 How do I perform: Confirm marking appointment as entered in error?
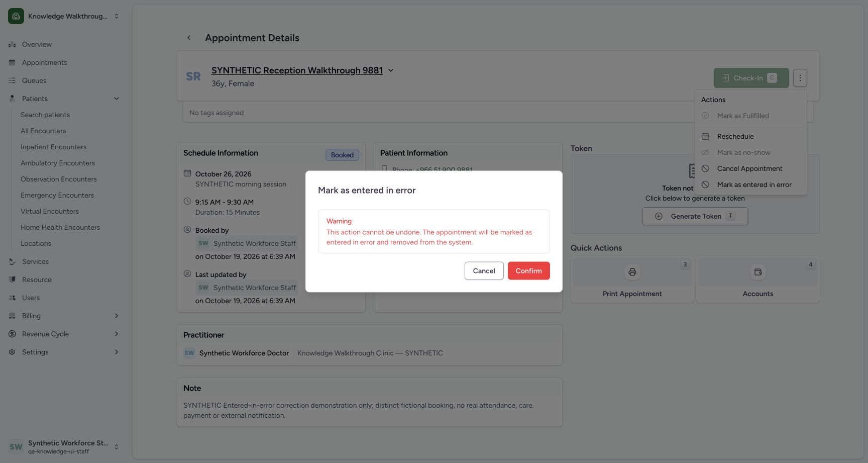[x=528, y=270]
